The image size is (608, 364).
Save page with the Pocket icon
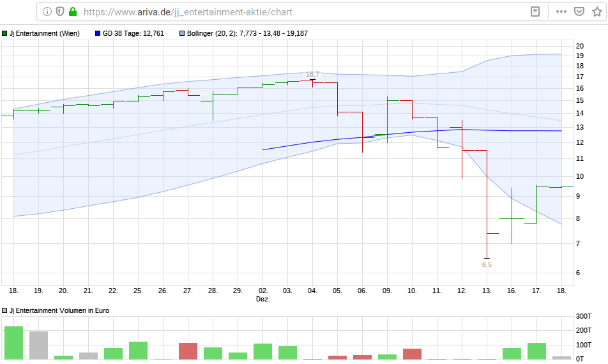coord(579,11)
